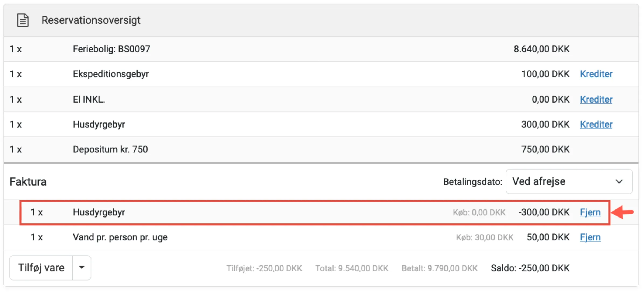Remove Husdyrgebyr invoice line with Fjern
This screenshot has height=294, width=644.
(x=590, y=212)
